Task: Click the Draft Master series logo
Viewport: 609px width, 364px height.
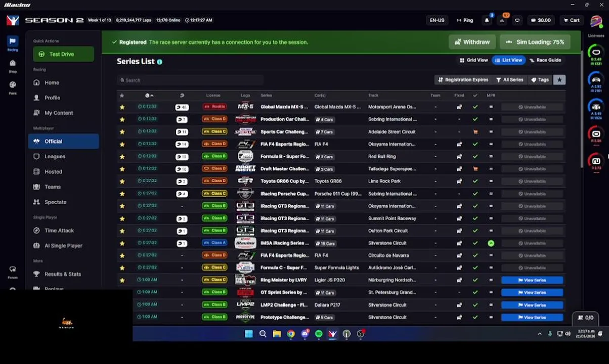Action: (245, 169)
